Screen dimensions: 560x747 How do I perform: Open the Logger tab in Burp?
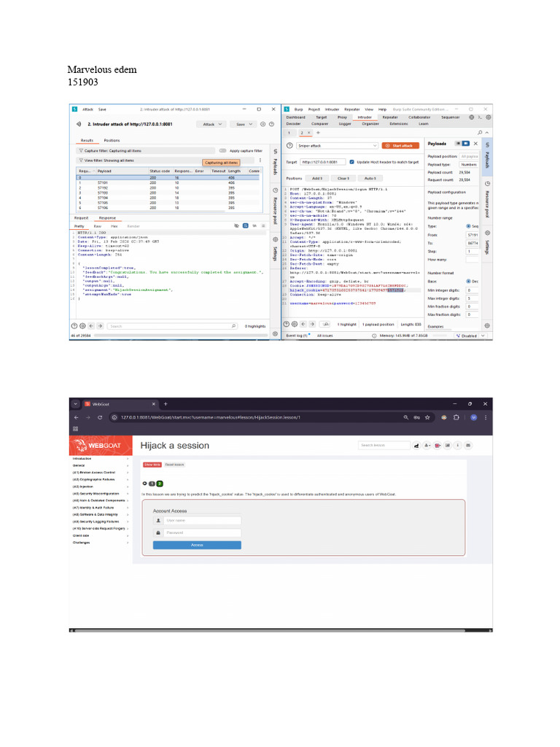tap(345, 123)
